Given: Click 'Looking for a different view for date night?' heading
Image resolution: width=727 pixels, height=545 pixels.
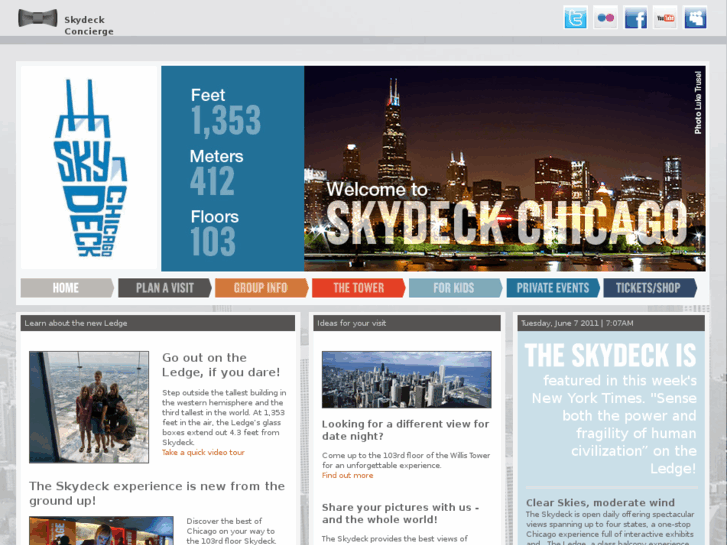Looking at the screenshot, I should pyautogui.click(x=405, y=430).
